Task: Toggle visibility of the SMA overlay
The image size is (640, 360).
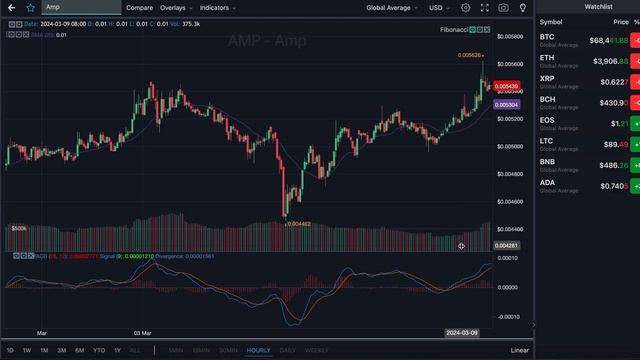Action: pyautogui.click(x=18, y=35)
